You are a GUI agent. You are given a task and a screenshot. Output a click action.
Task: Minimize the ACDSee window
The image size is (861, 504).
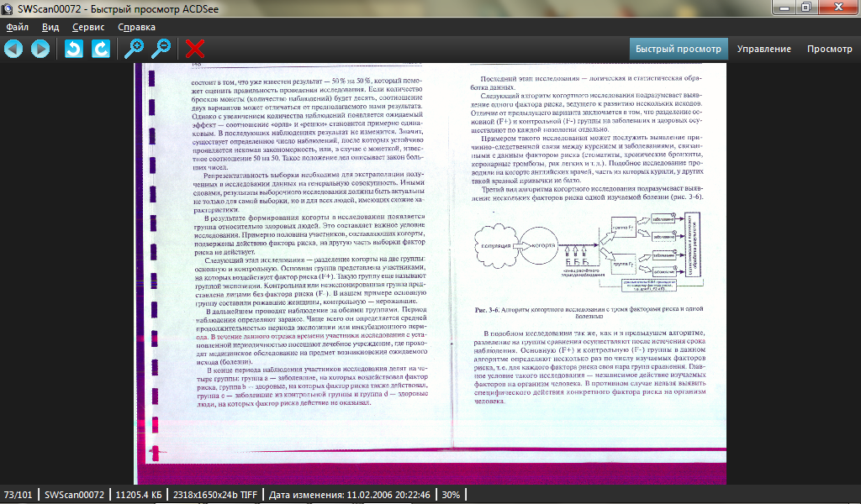click(784, 8)
